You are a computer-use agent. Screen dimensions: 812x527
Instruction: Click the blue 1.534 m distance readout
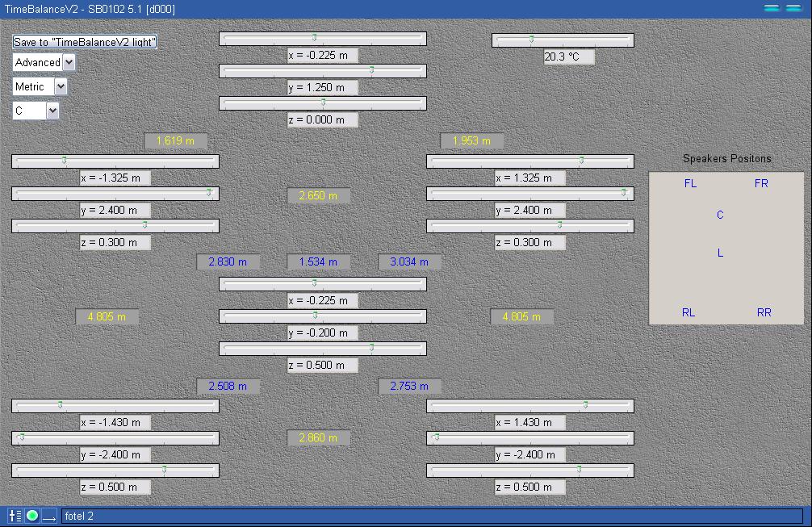click(x=318, y=262)
